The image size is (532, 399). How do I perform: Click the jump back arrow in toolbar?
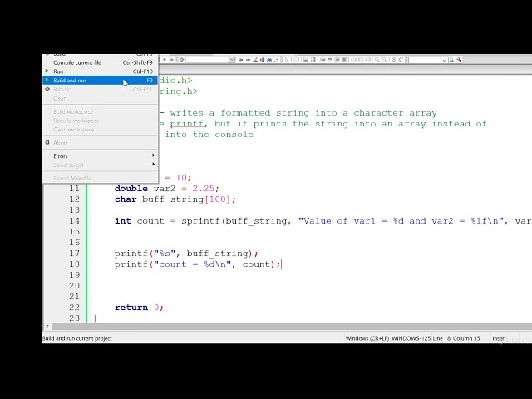[x=241, y=60]
